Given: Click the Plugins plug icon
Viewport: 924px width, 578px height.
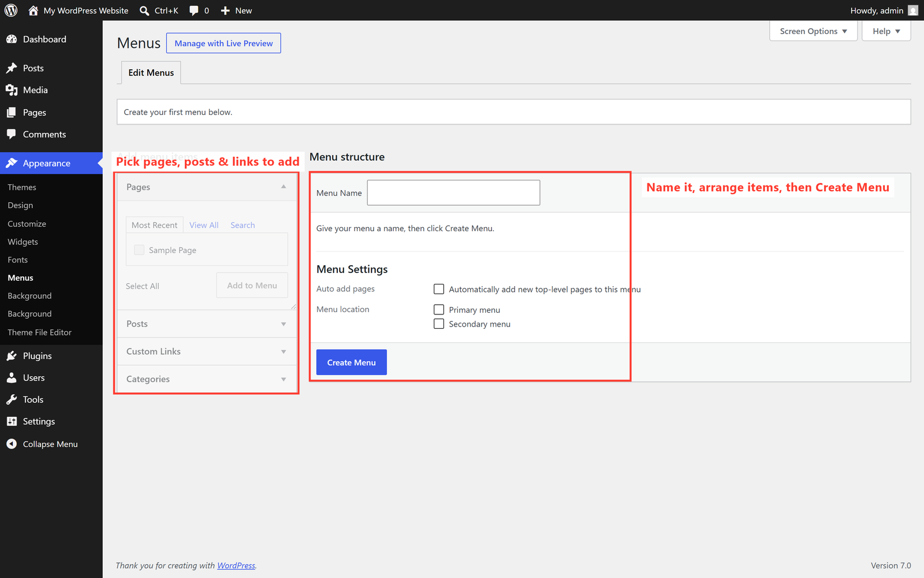Looking at the screenshot, I should pyautogui.click(x=12, y=356).
